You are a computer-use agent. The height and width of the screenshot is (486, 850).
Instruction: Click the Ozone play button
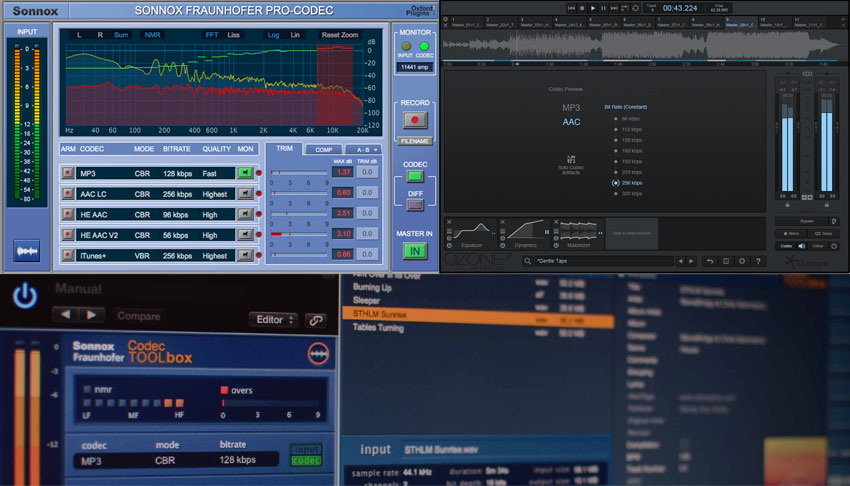tap(593, 8)
